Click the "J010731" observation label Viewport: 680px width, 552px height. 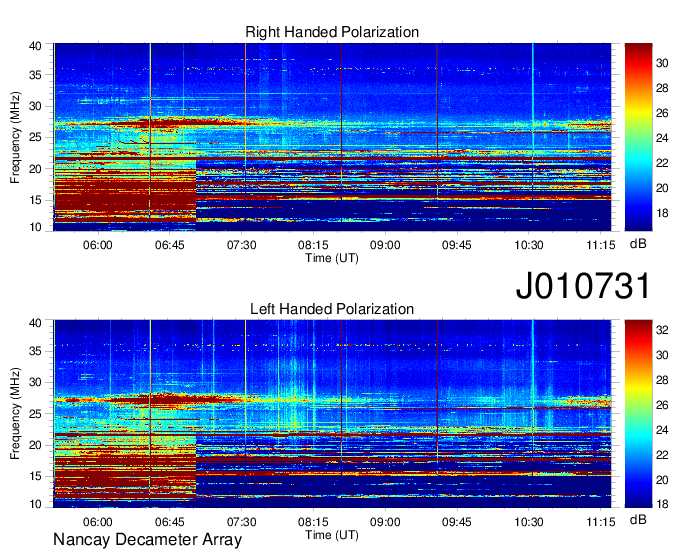click(583, 286)
